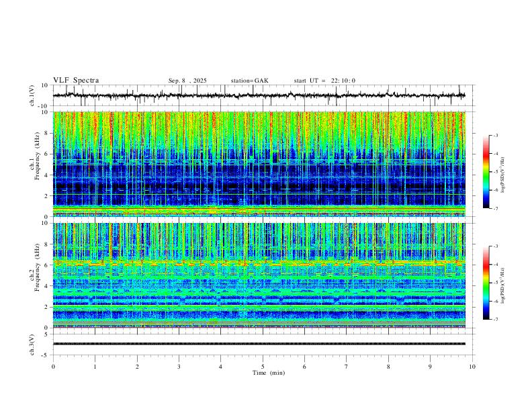Click the ch.1 "Frequency (kHz)" axis label
The image size is (532, 411).
point(37,156)
